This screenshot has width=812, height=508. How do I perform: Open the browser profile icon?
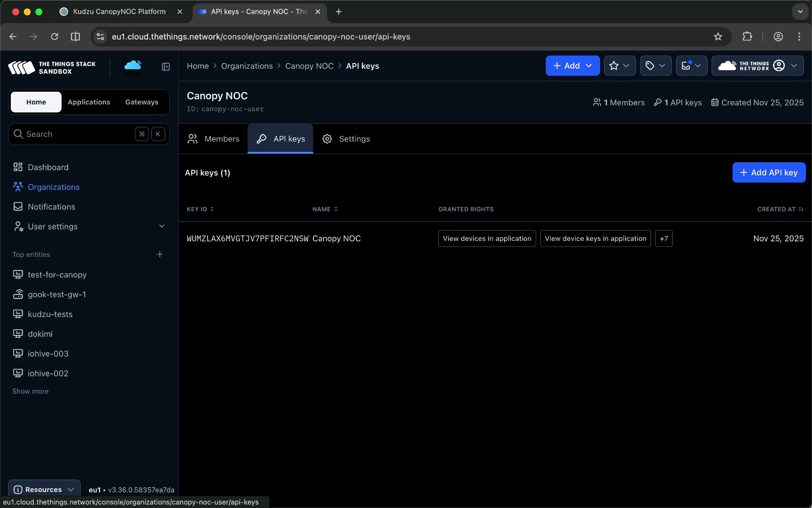778,37
